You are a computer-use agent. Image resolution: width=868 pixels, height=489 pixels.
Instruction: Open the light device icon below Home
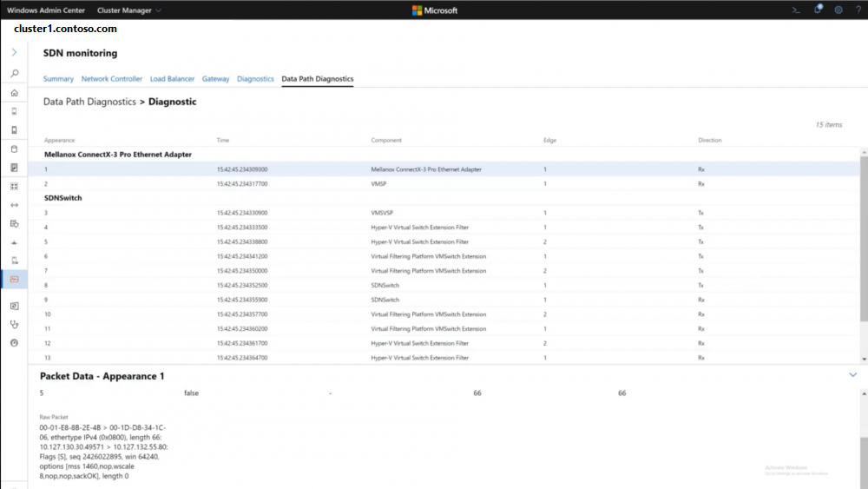15,111
